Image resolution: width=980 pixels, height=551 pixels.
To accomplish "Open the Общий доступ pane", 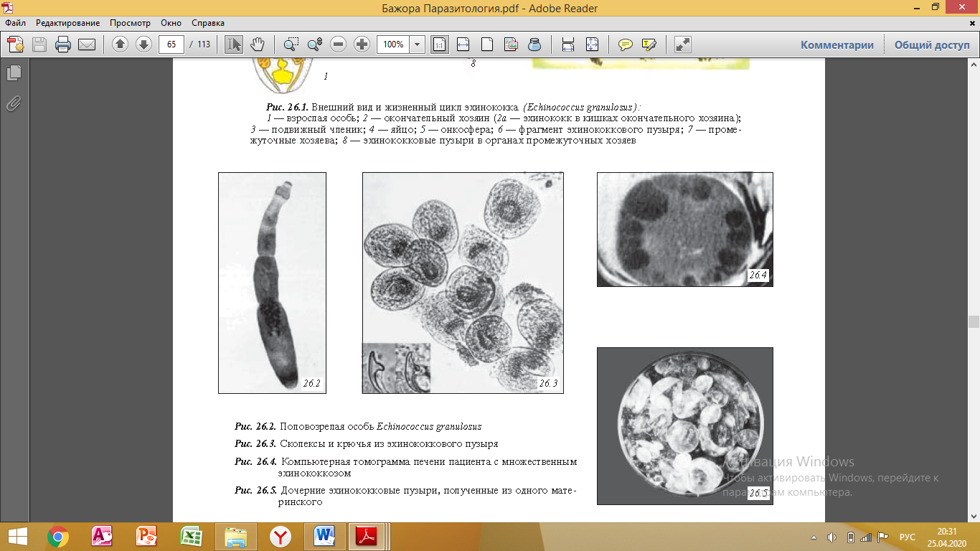I will (931, 44).
